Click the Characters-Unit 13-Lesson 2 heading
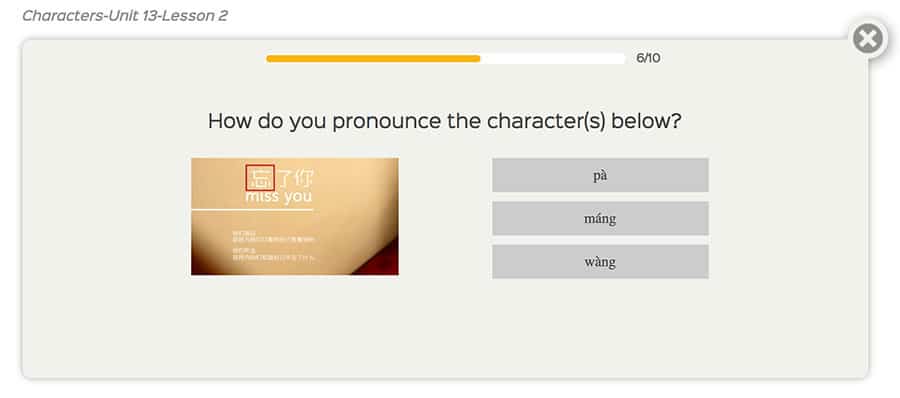The height and width of the screenshot is (398, 900). [x=125, y=16]
